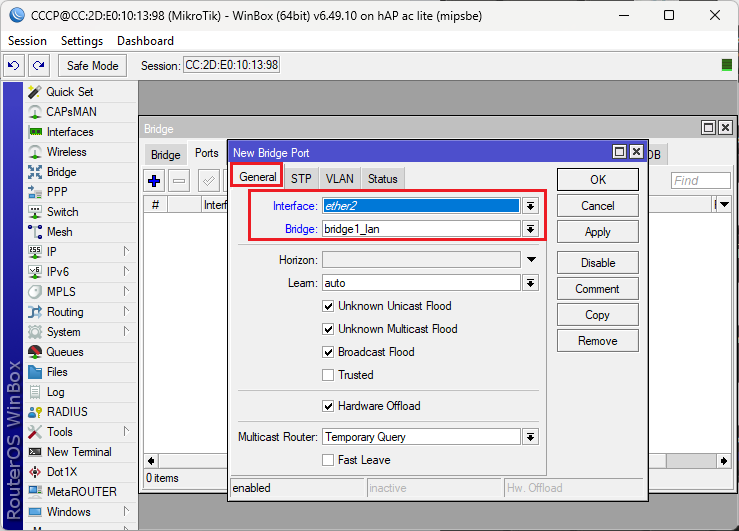
Task: Open New Terminal from the sidebar
Action: click(79, 452)
